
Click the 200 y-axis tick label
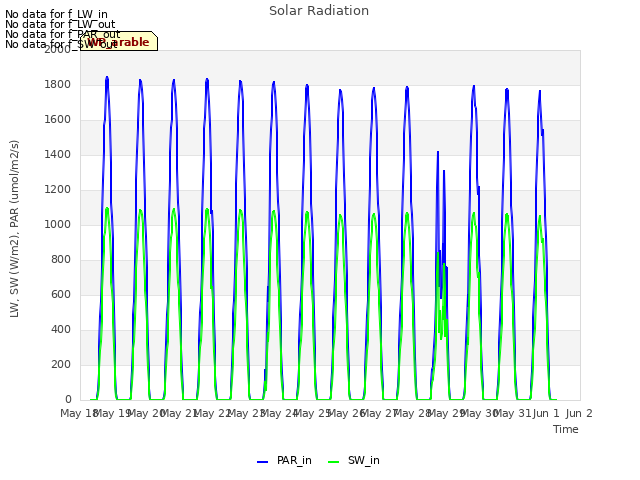(61, 364)
